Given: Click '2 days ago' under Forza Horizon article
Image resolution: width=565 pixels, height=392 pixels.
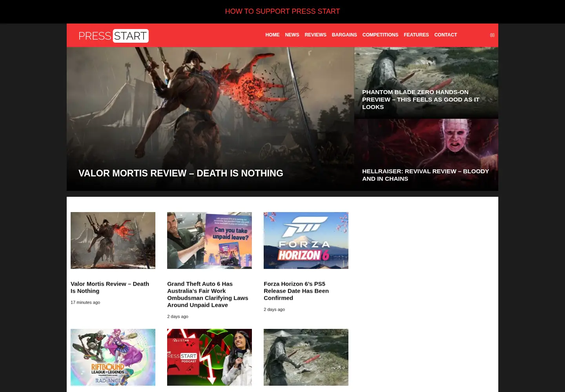Looking at the screenshot, I should tap(274, 309).
